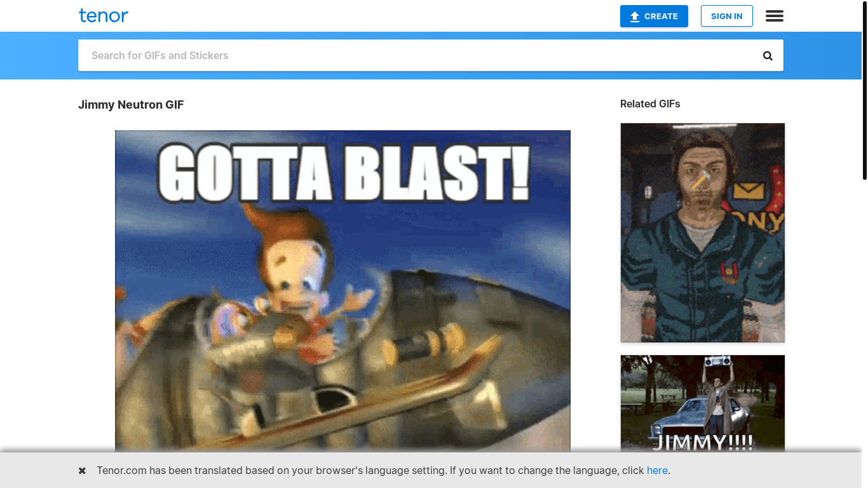Click the 'Jimmy Neutron GIF' heading

(x=131, y=105)
